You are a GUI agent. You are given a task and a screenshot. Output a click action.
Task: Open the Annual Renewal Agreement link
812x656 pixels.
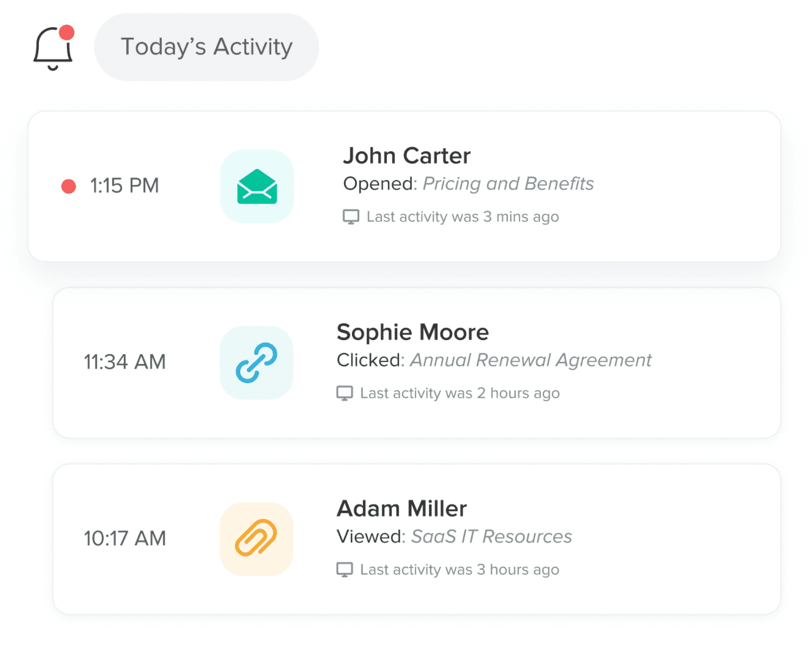point(531,360)
